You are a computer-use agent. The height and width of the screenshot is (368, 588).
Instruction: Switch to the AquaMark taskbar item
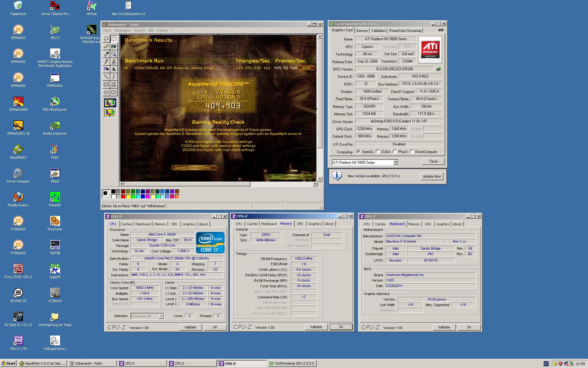click(x=43, y=363)
